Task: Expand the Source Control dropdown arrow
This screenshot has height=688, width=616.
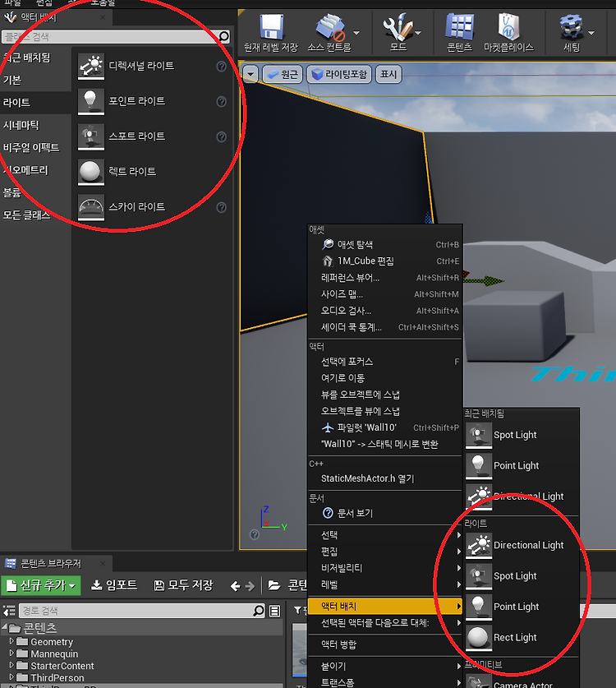Action: point(356,33)
